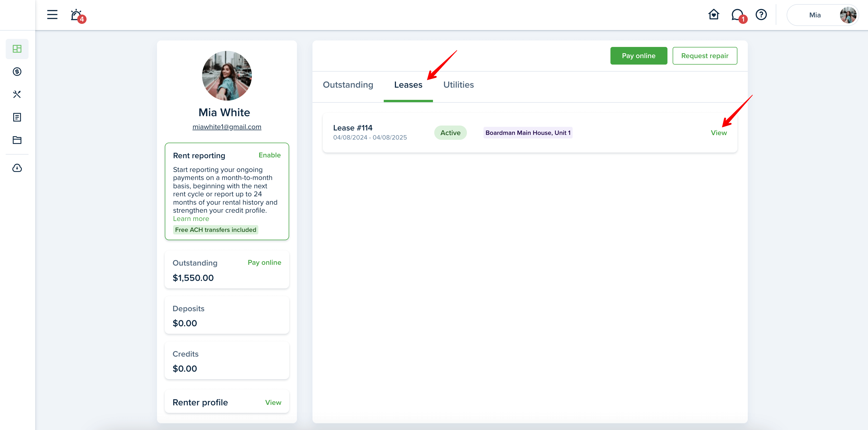This screenshot has height=430, width=868.
Task: View Lease #114 details
Action: (x=718, y=133)
